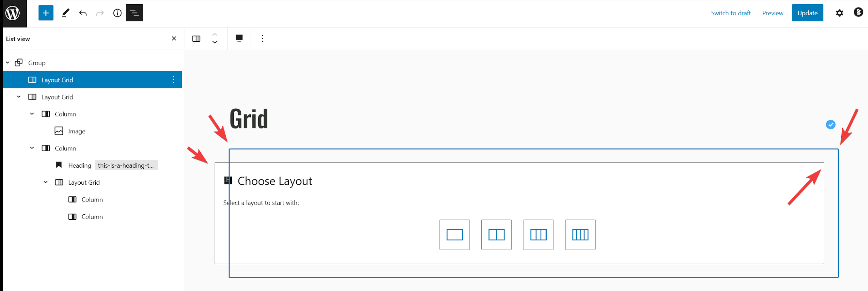Screen dimensions: 868x291
Task: Select the Image block in List View
Action: (x=76, y=131)
